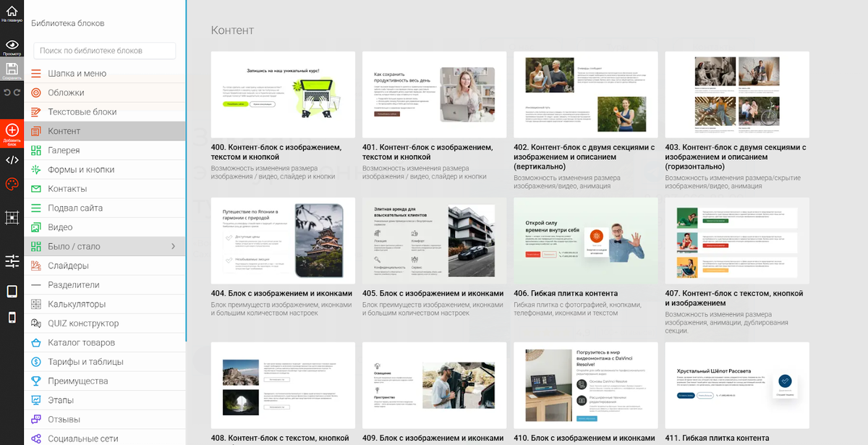
Task: Select block 409 thumbnail with cameraman photo
Action: point(434,386)
